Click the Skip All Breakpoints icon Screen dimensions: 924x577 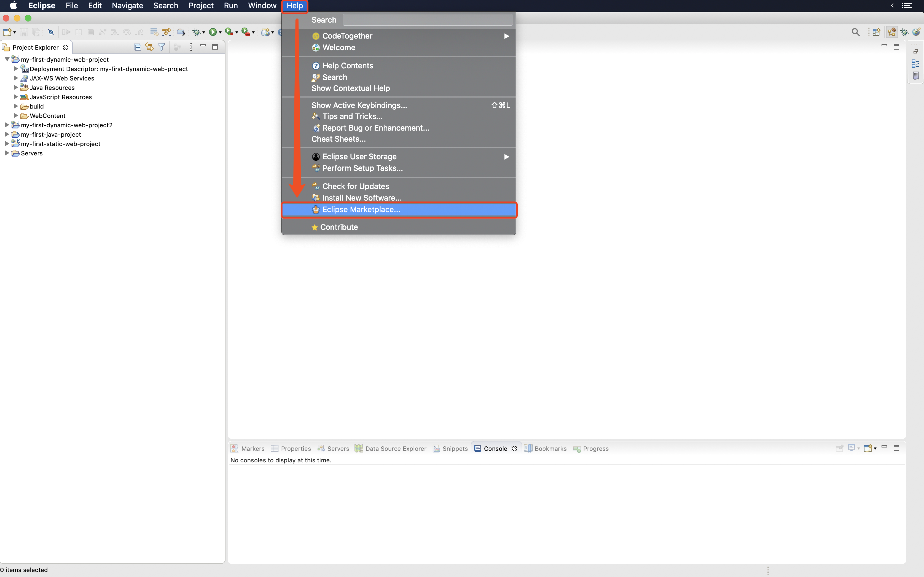(x=51, y=33)
